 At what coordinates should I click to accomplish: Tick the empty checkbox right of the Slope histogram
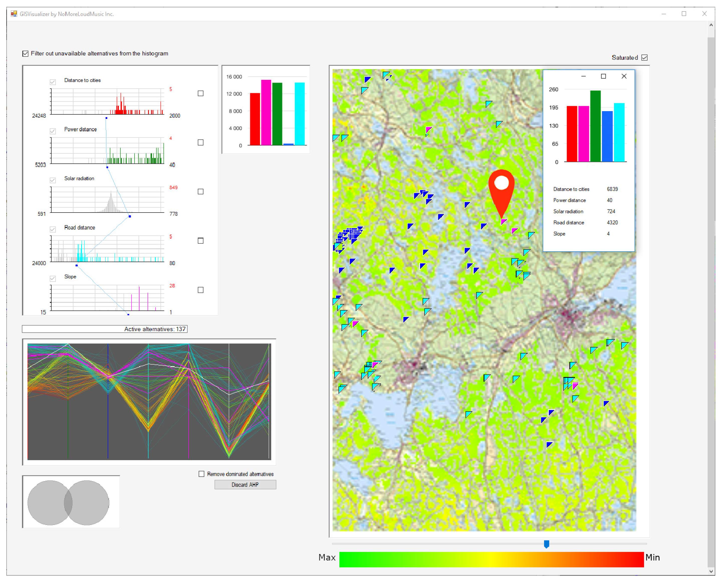point(201,290)
